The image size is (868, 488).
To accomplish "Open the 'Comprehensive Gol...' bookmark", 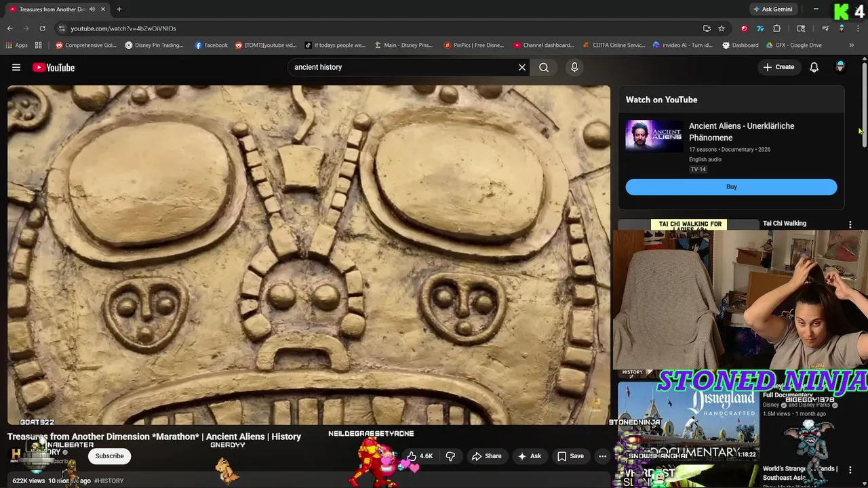I will (86, 45).
